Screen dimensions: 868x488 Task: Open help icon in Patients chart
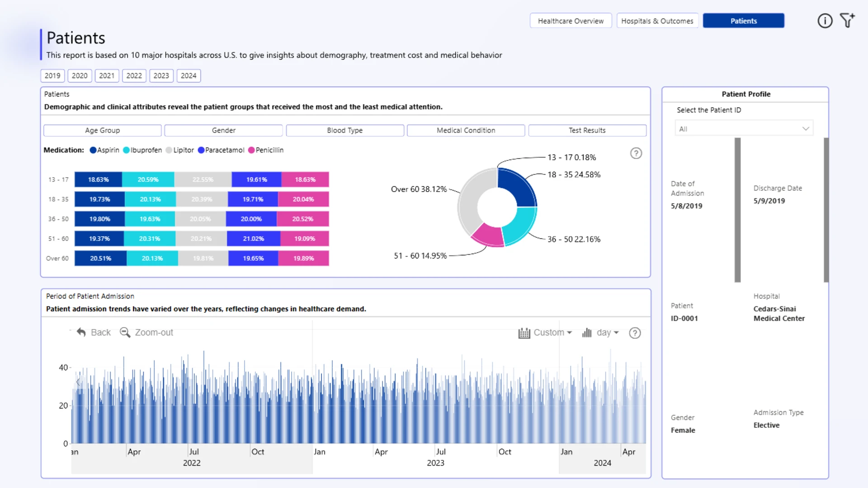click(636, 154)
